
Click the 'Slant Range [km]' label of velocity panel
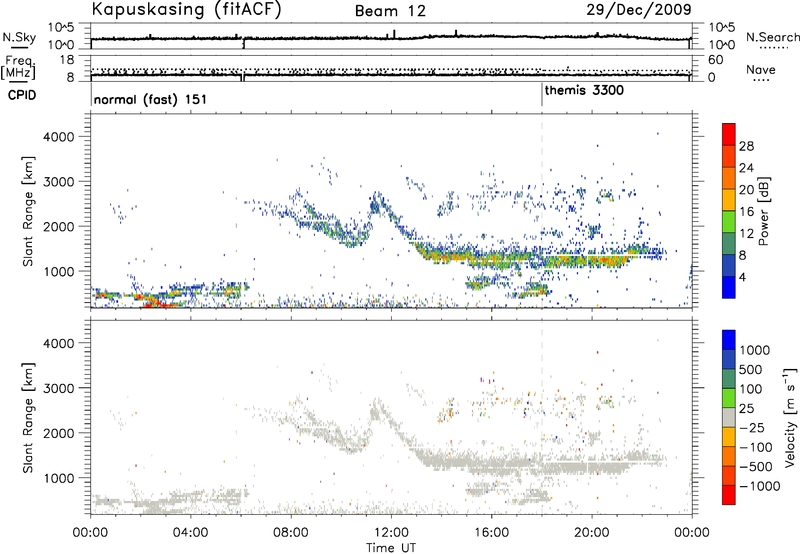pyautogui.click(x=29, y=418)
